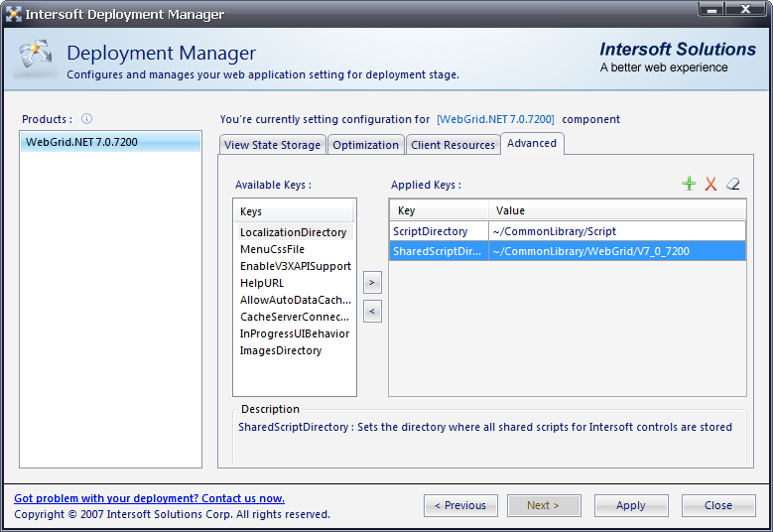Click the red X delete key icon
Image resolution: width=773 pixels, height=532 pixels.
(x=710, y=184)
